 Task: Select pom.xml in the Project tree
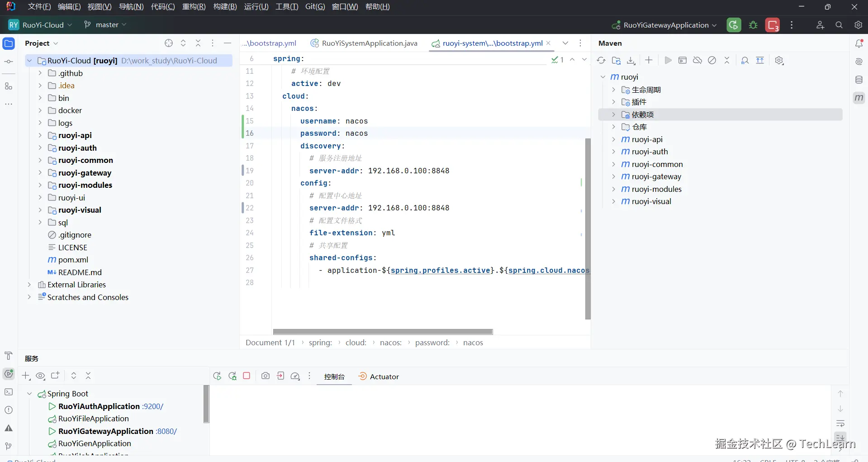point(73,260)
